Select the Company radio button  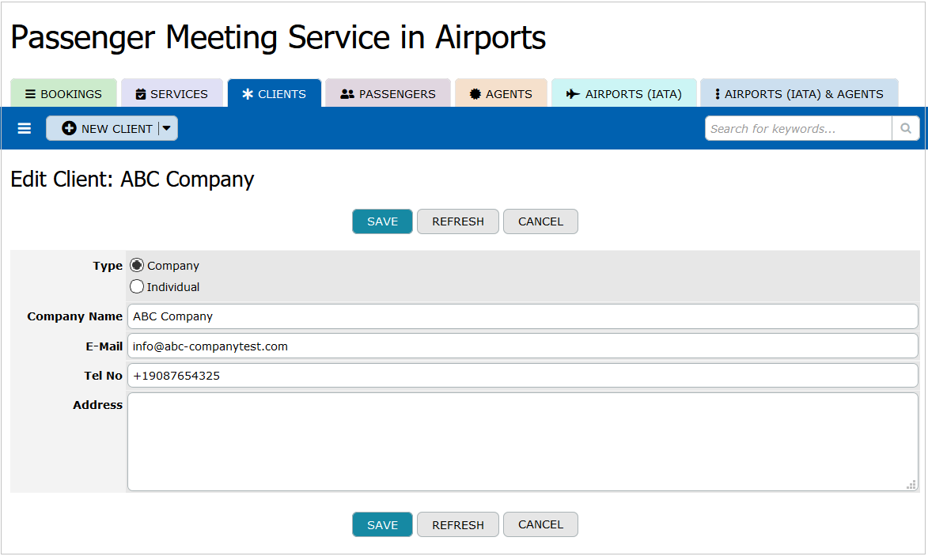137,266
